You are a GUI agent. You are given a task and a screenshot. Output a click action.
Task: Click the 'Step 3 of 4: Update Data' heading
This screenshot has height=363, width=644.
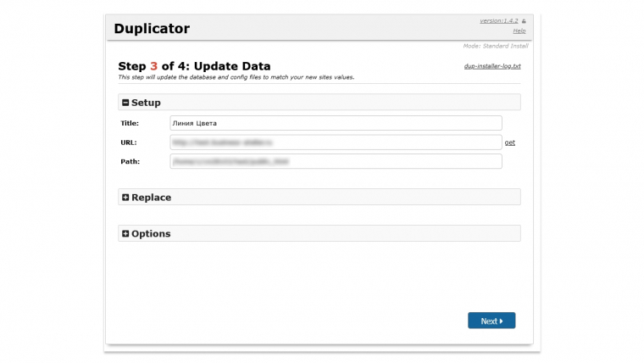(194, 66)
